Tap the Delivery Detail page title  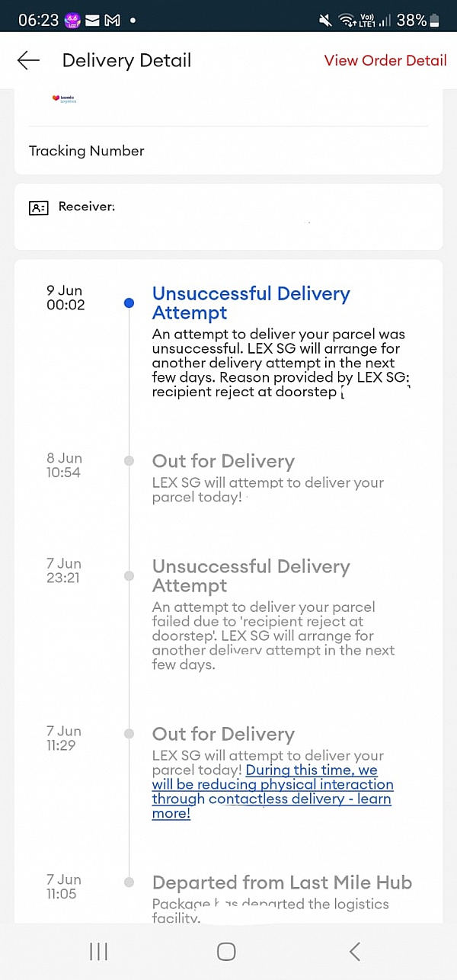[x=126, y=61]
